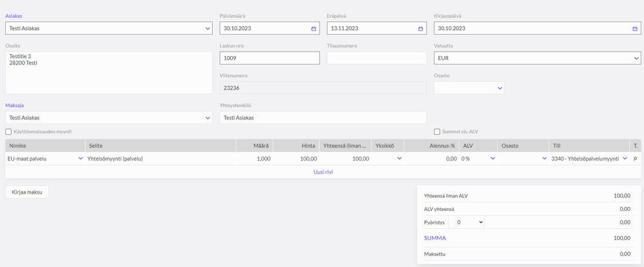The height and width of the screenshot is (267, 644).
Task: Open calendar icon in Eräpäivä field
Action: (x=420, y=29)
